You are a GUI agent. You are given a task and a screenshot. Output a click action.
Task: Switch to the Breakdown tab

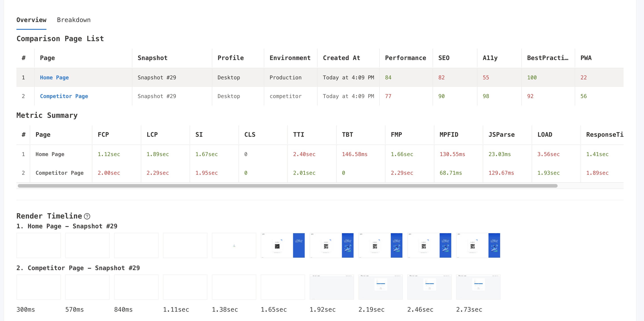point(74,20)
